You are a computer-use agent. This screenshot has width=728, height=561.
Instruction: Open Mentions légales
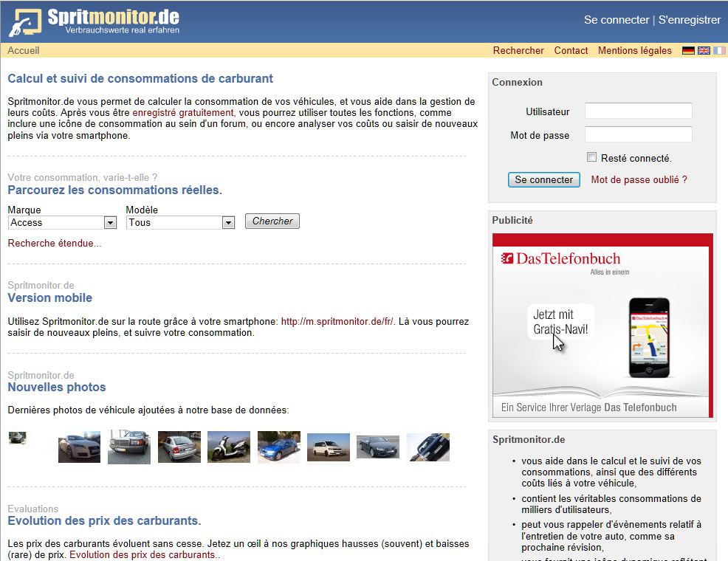635,51
